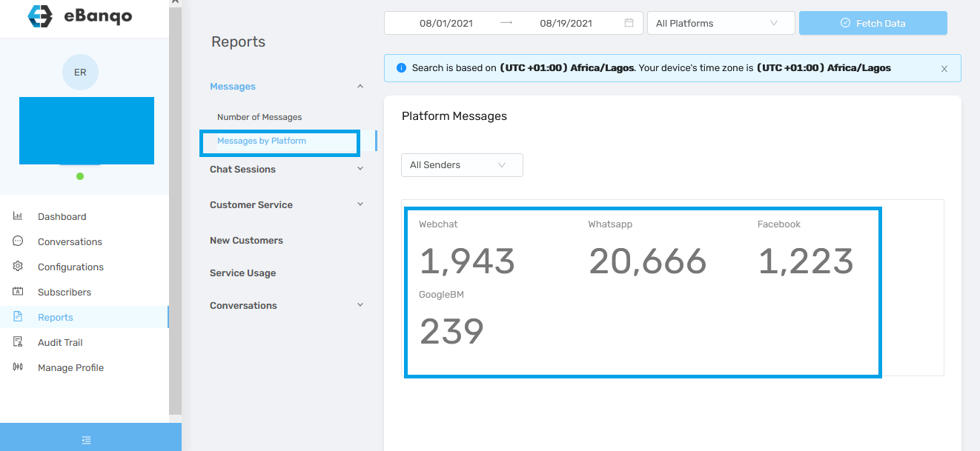Click the Facebook count 1,223

(806, 261)
